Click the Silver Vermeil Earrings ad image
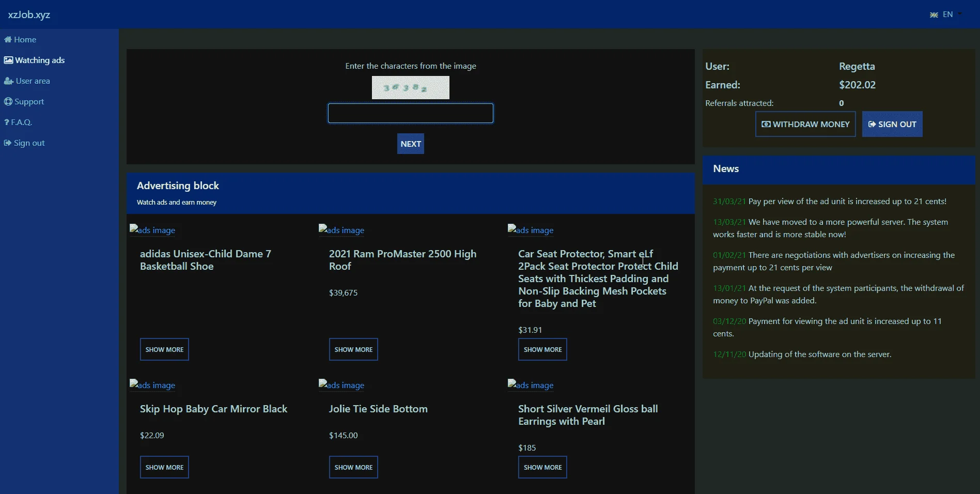The width and height of the screenshot is (980, 494). [x=531, y=385]
